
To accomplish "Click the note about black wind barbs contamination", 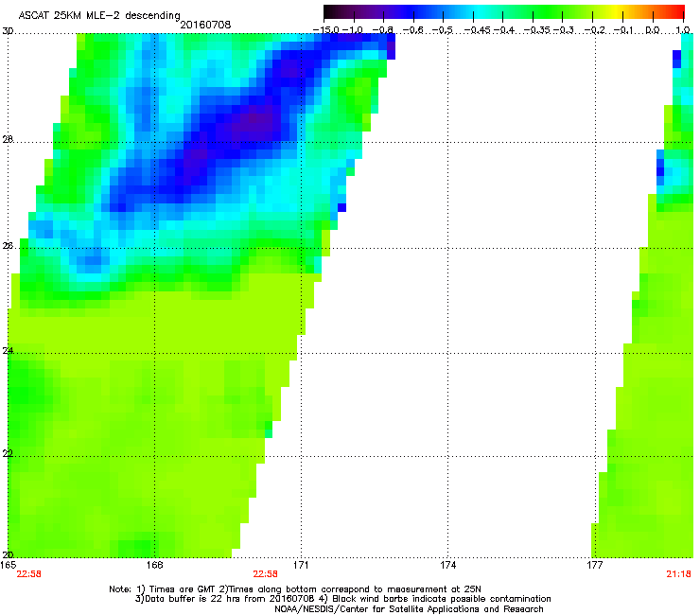I will point(435,599).
